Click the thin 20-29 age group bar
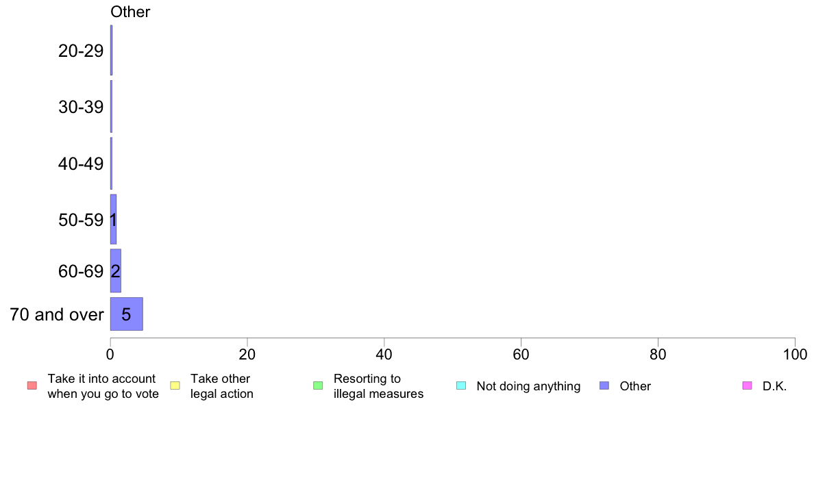This screenshot has width=814, height=504. tap(111, 51)
